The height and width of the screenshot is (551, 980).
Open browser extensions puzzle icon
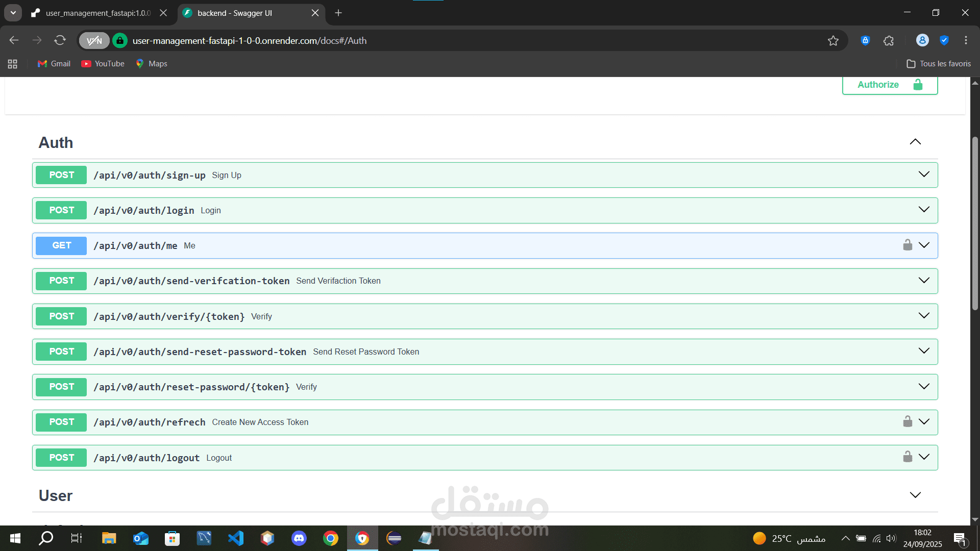coord(889,41)
